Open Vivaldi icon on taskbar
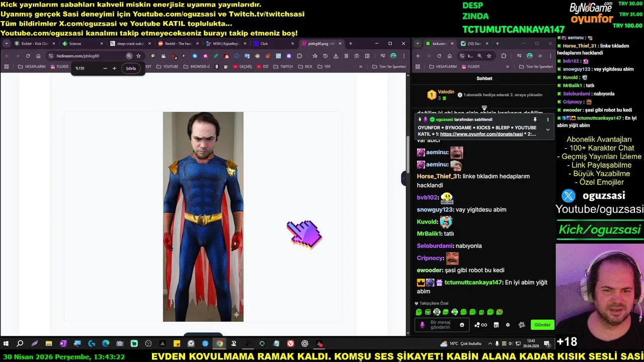 pyautogui.click(x=290, y=344)
